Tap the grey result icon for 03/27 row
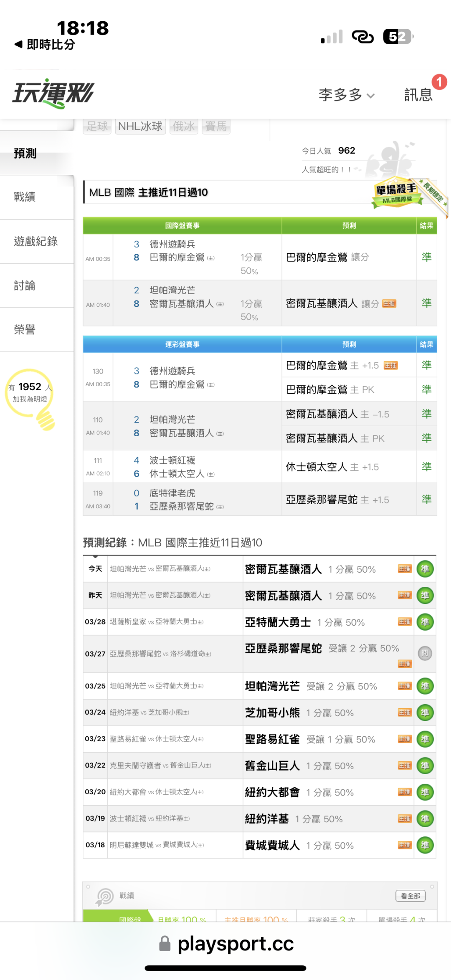 coord(425,654)
